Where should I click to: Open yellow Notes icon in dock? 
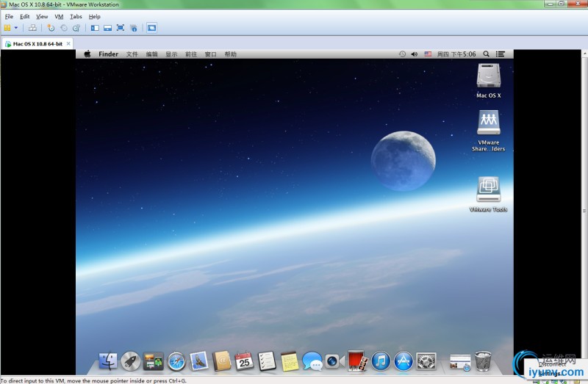coord(290,361)
